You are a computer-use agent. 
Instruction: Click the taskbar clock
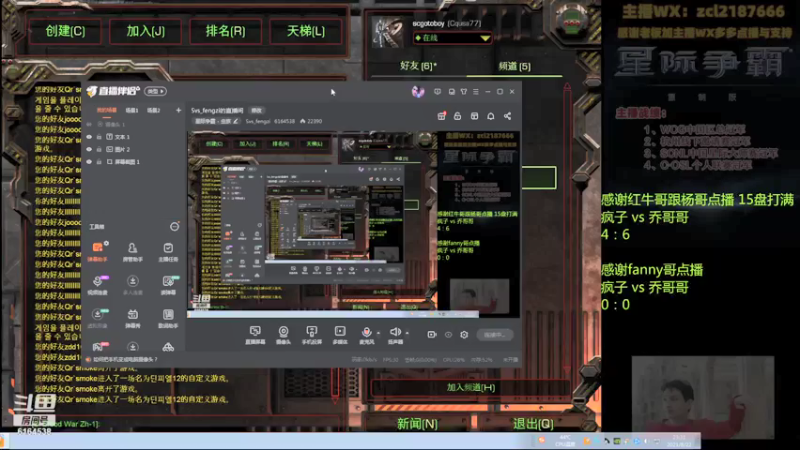[679, 441]
